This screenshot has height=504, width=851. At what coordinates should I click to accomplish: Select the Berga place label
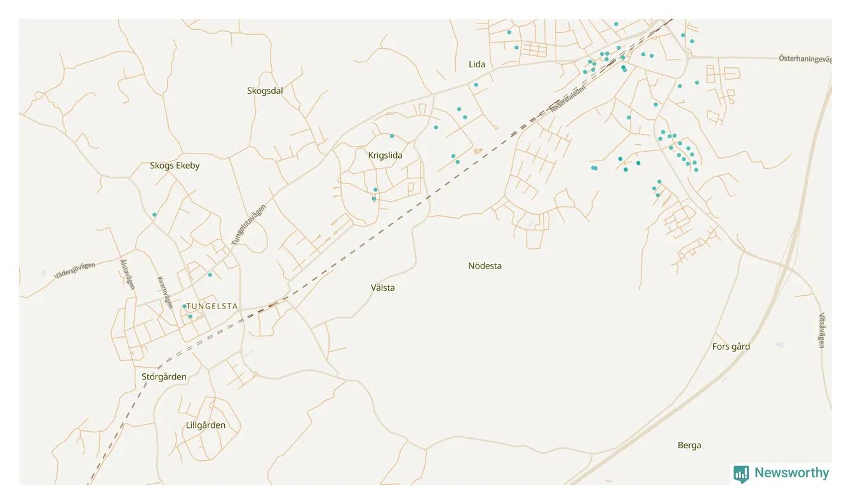point(689,446)
